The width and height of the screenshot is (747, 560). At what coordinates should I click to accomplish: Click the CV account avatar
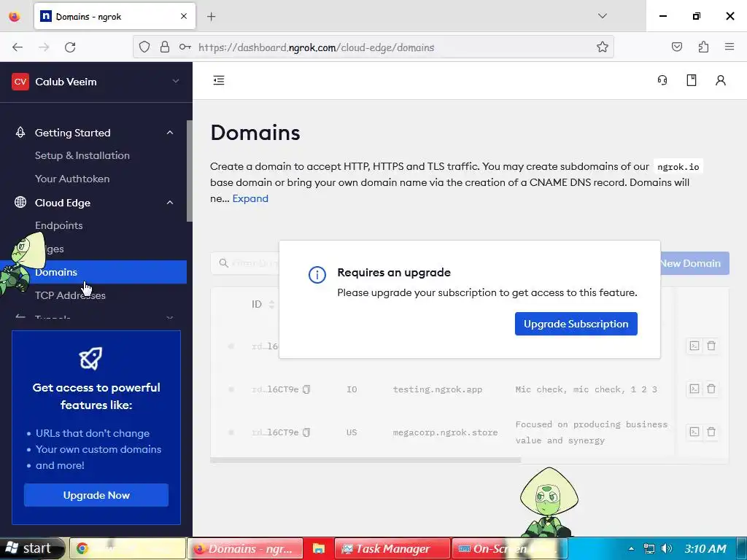tap(20, 82)
